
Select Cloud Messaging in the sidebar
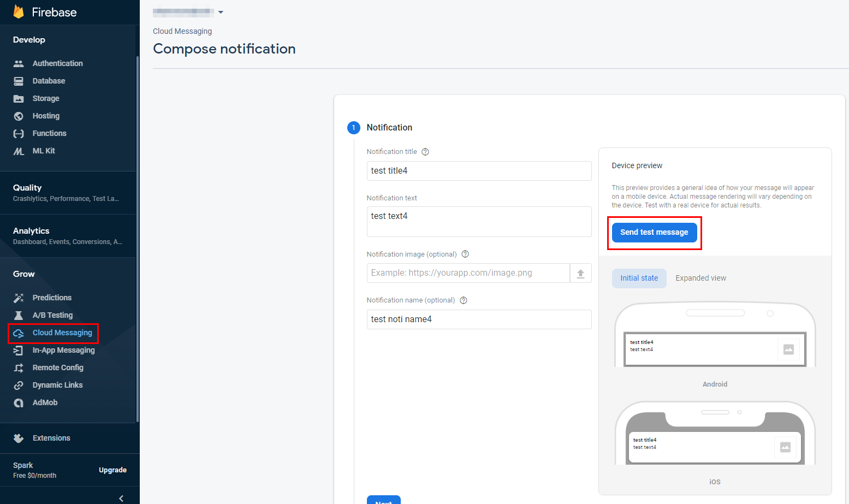click(62, 333)
